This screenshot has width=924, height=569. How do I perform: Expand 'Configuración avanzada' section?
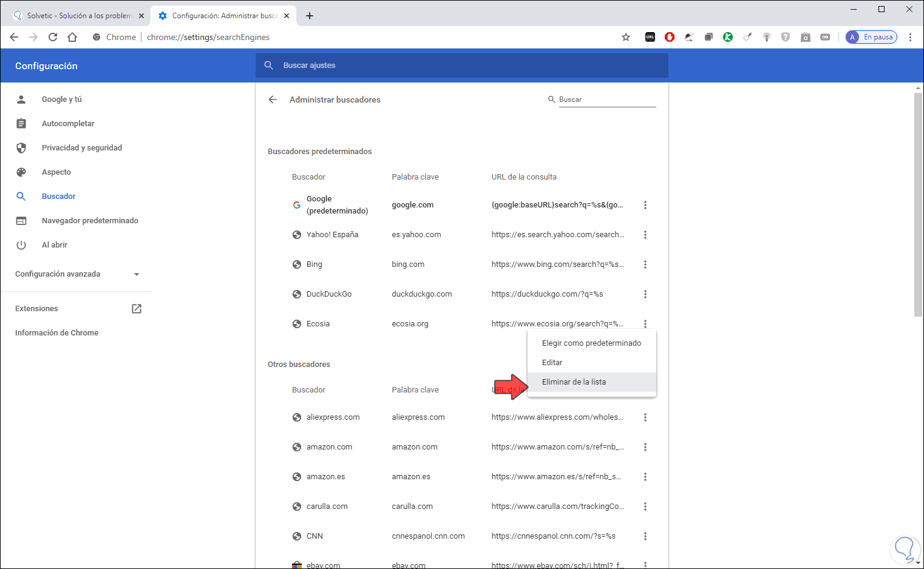pos(77,274)
